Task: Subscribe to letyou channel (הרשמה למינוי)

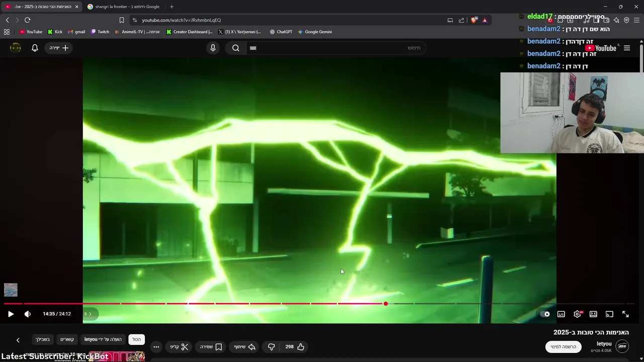Action: tap(563, 346)
